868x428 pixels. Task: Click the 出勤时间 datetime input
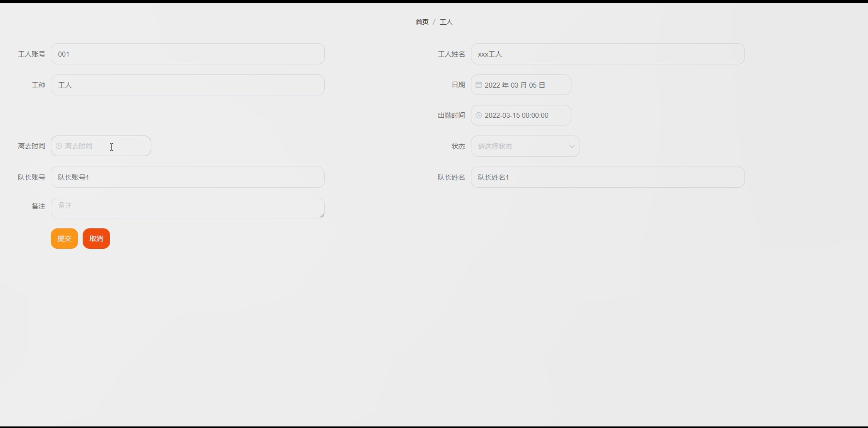(x=521, y=115)
